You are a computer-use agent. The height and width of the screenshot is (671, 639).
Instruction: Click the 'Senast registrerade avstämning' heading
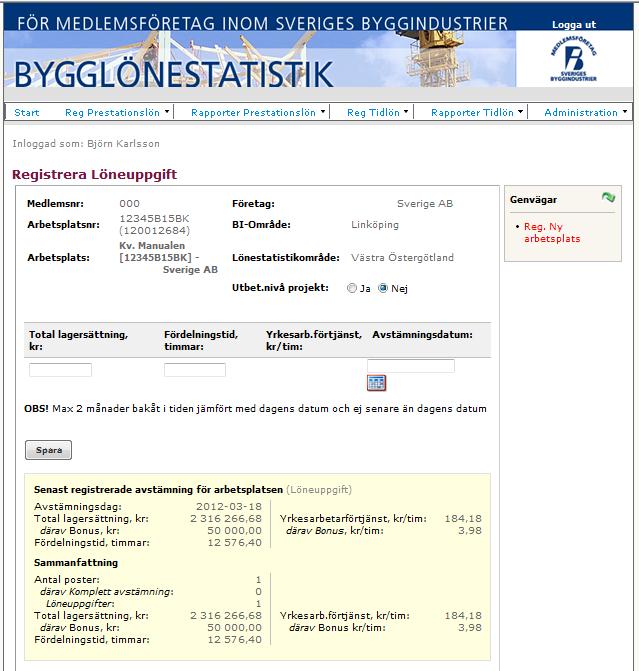158,490
